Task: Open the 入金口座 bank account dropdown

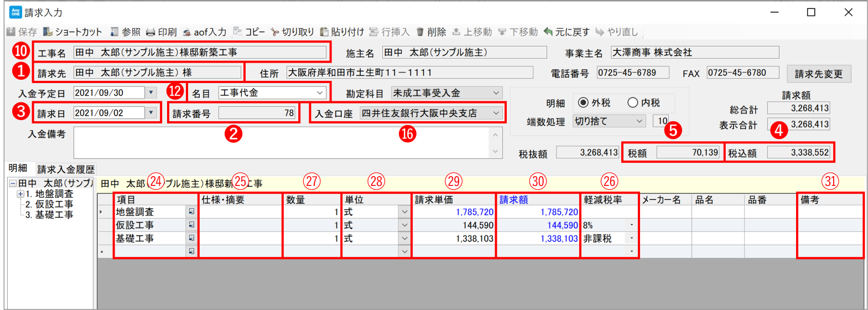Action: click(x=496, y=113)
